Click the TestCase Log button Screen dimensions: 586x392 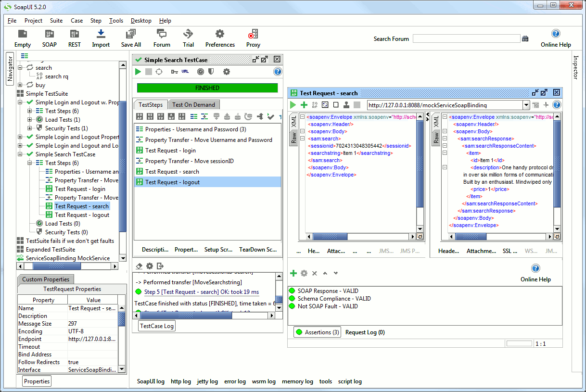click(x=157, y=326)
